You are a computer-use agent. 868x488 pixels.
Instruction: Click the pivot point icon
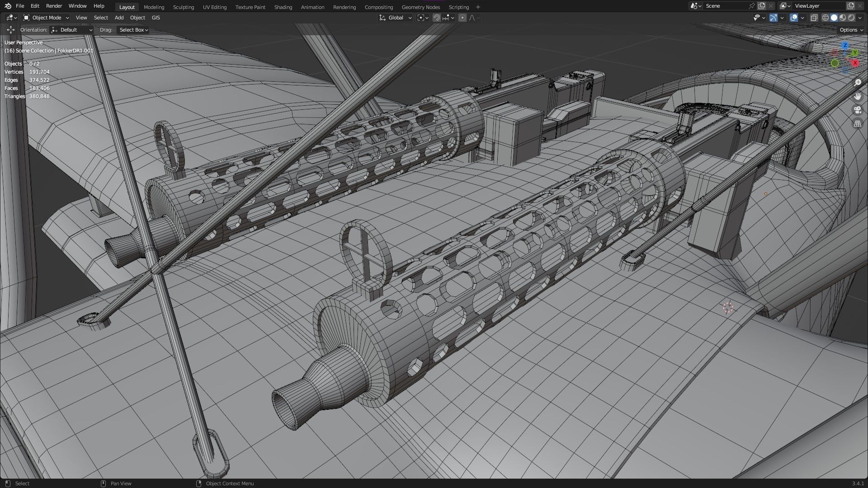pyautogui.click(x=421, y=18)
